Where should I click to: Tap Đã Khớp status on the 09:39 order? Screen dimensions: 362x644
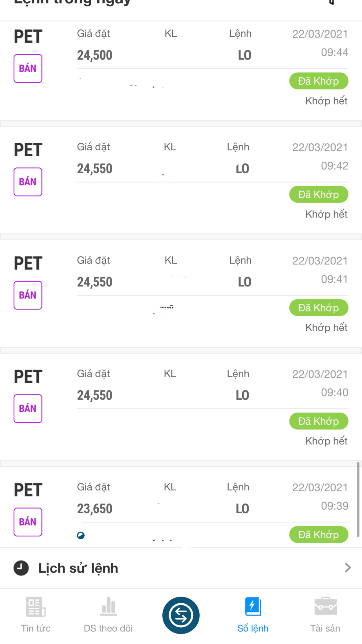(319, 535)
